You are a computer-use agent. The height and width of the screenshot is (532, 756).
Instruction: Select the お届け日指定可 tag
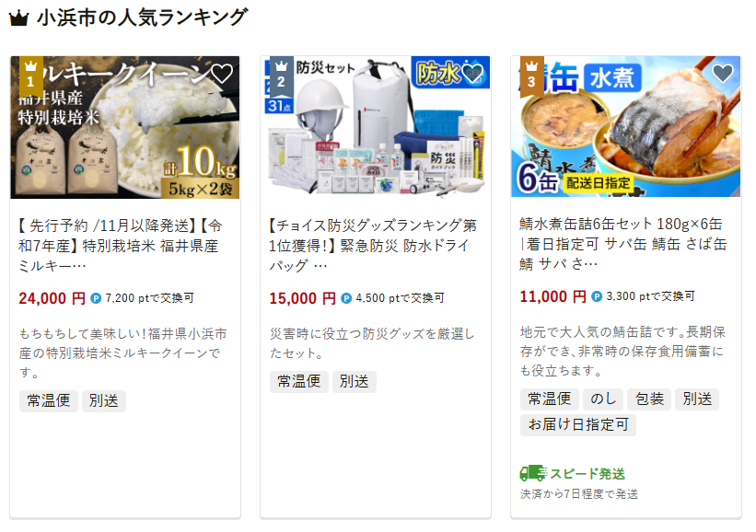click(x=578, y=424)
